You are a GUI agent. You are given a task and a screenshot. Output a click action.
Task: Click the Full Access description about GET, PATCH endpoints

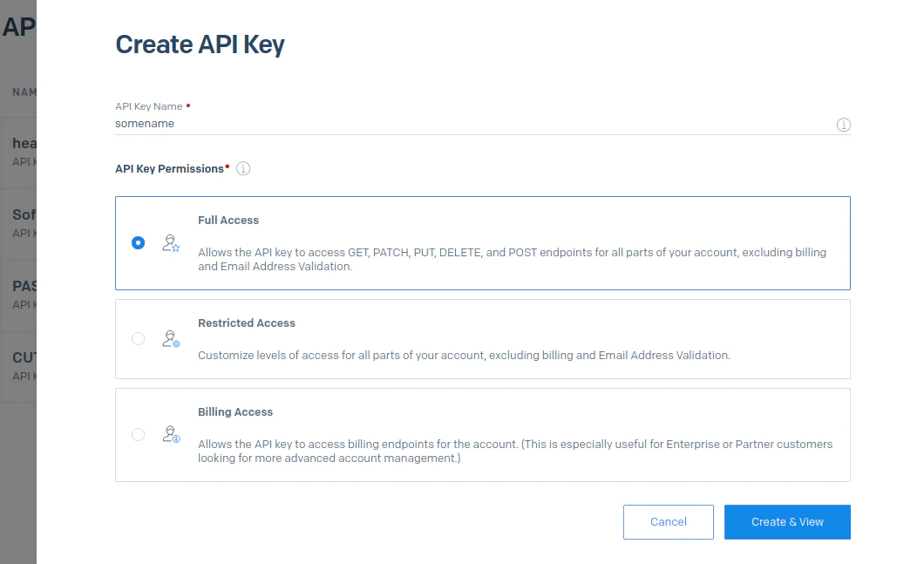[512, 259]
